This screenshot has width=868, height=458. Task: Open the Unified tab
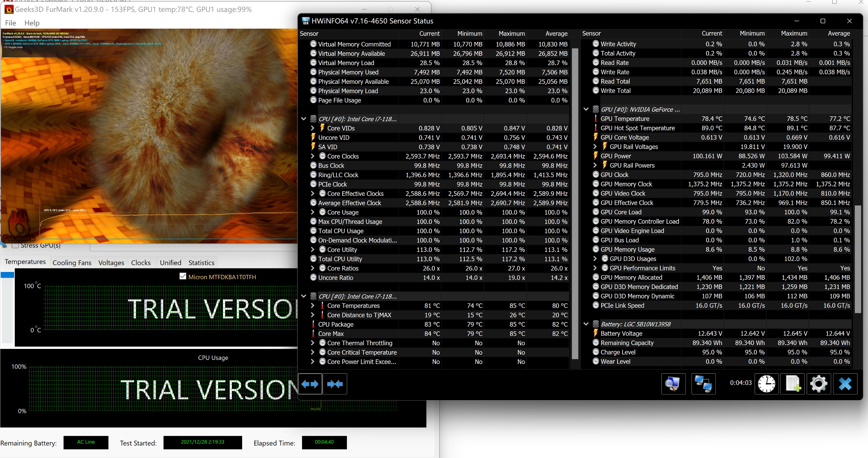170,262
